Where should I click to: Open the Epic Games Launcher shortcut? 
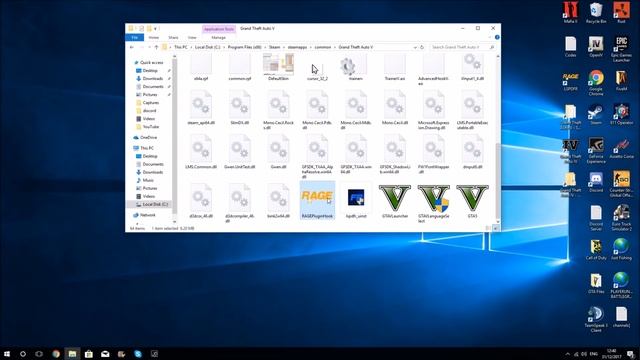[x=621, y=49]
